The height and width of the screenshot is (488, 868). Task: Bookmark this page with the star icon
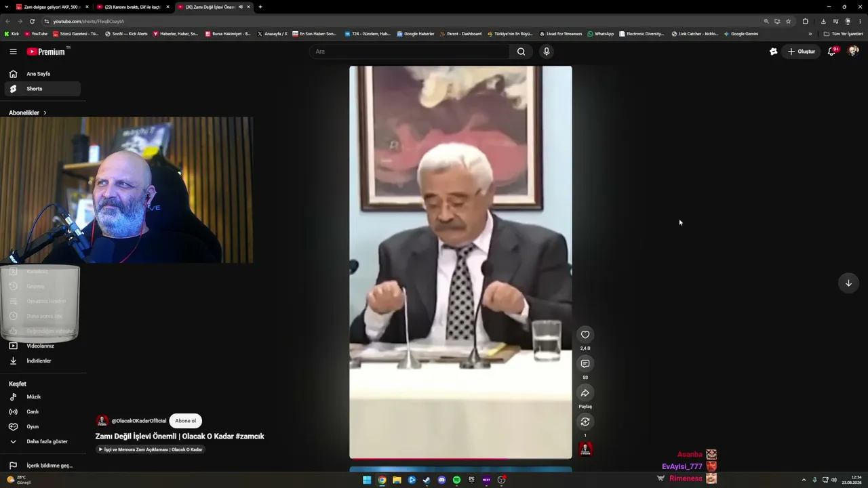click(x=788, y=21)
